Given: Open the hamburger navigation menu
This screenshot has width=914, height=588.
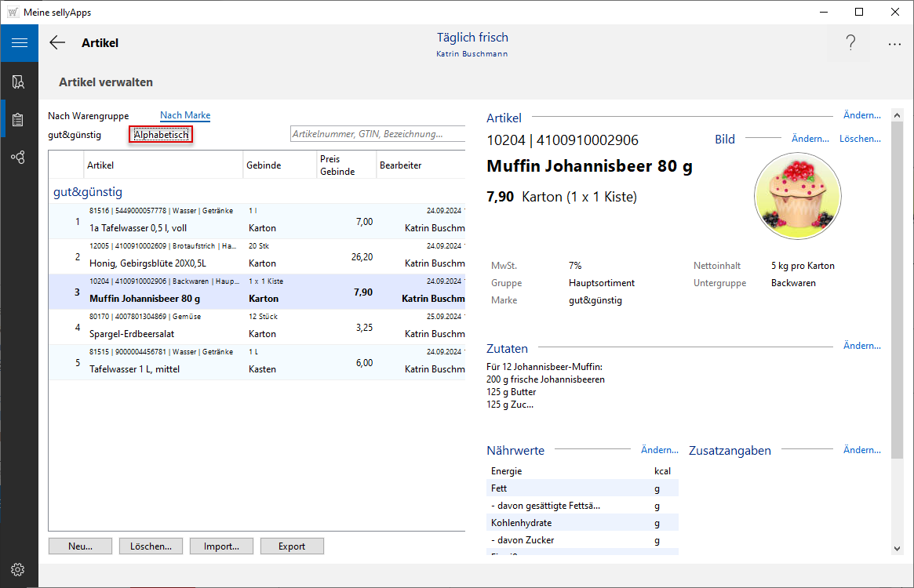Looking at the screenshot, I should coord(19,43).
